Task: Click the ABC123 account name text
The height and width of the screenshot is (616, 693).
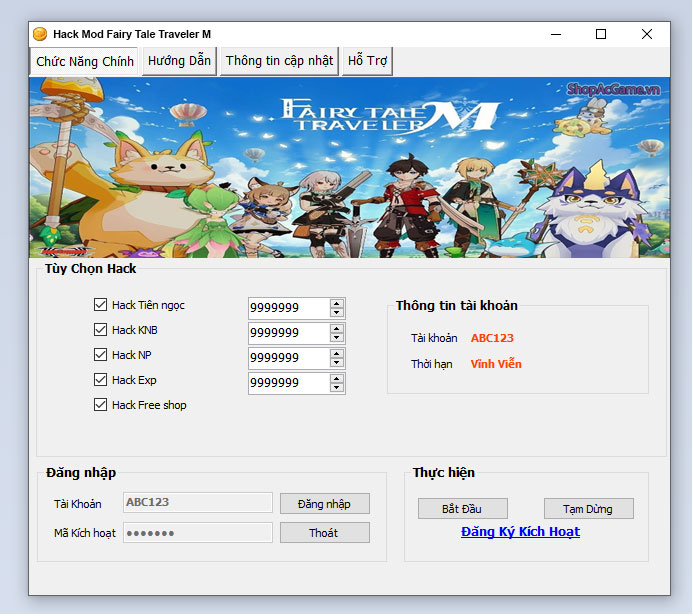Action: tap(492, 338)
